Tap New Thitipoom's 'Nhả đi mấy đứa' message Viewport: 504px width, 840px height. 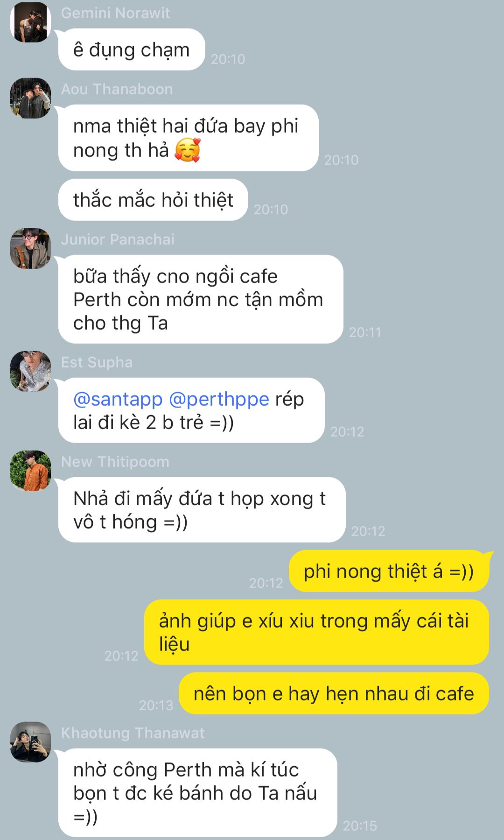202,510
